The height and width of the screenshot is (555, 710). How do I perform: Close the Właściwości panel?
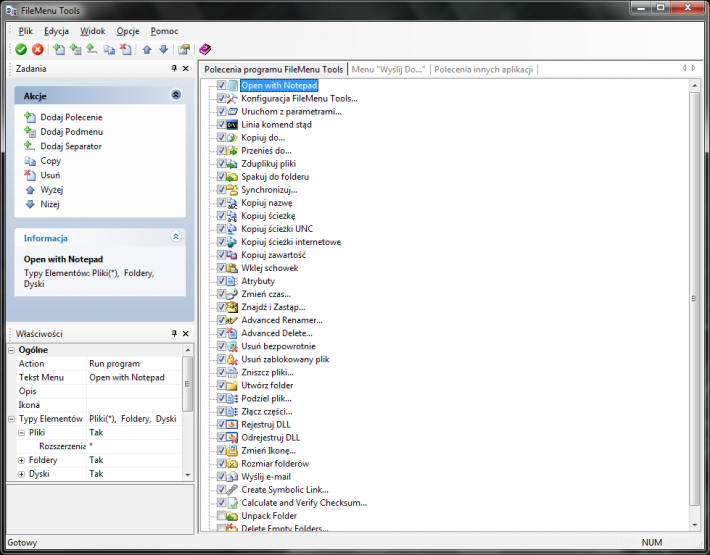[x=186, y=334]
